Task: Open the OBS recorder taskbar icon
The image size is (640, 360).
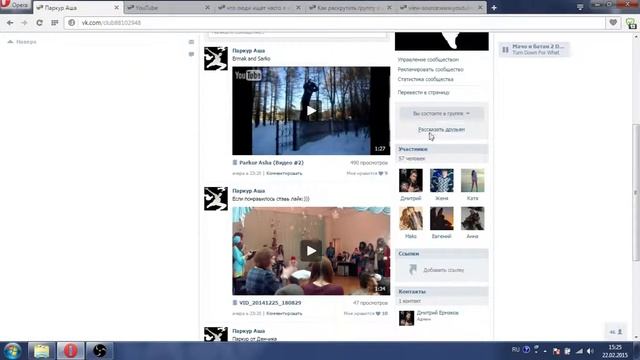Action: pyautogui.click(x=99, y=351)
